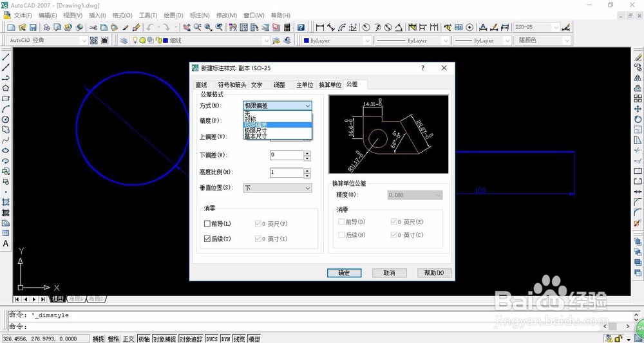Toggle 对象捕捉 object snap in status bar
644x343 pixels.
164,339
